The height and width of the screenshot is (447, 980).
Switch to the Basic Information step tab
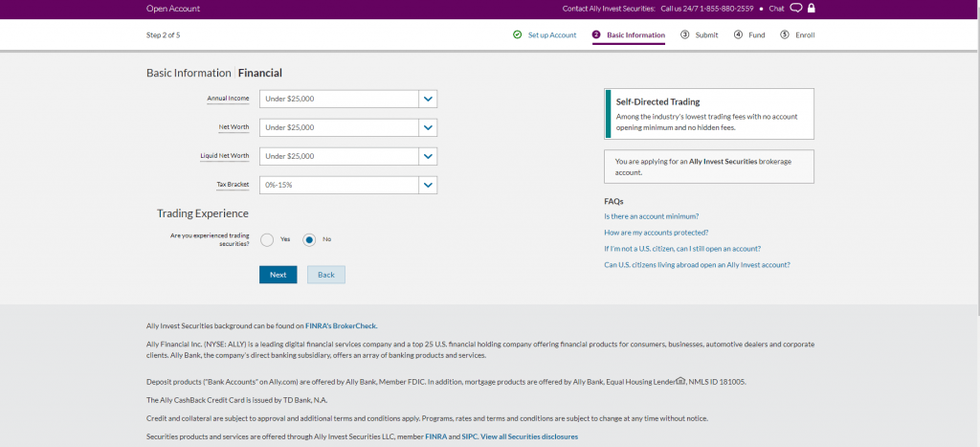coord(635,34)
